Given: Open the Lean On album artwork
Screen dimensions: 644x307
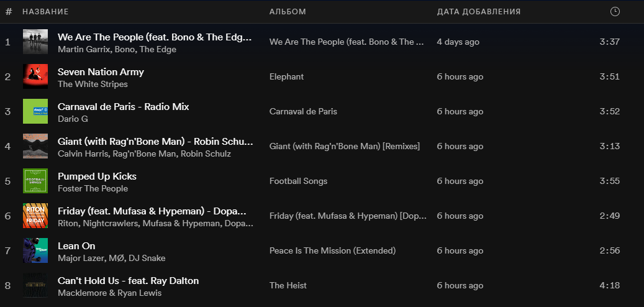Looking at the screenshot, I should point(35,250).
